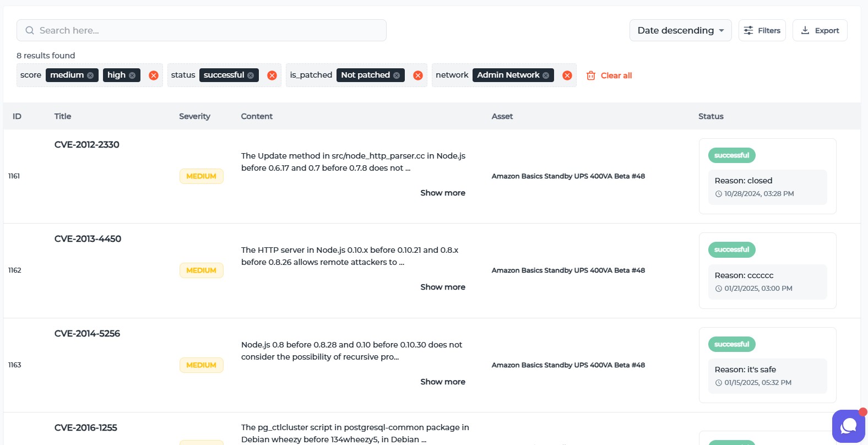Remove the Admin Network chip

pos(546,75)
